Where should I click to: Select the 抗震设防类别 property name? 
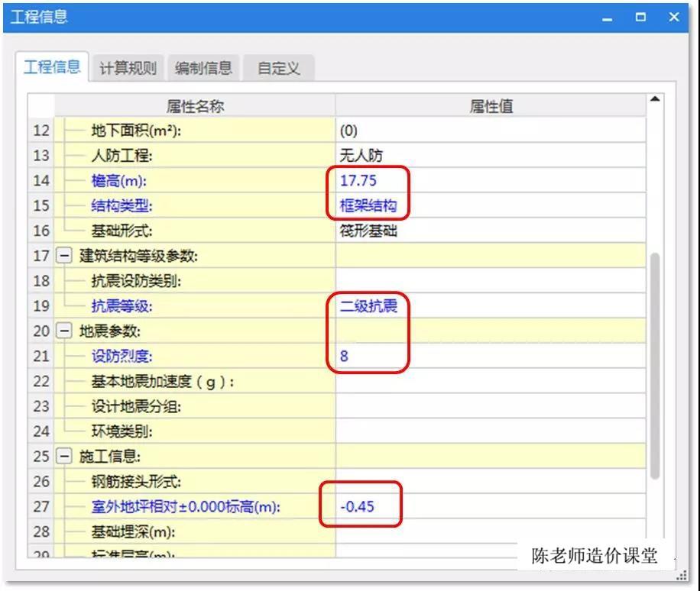pos(136,280)
